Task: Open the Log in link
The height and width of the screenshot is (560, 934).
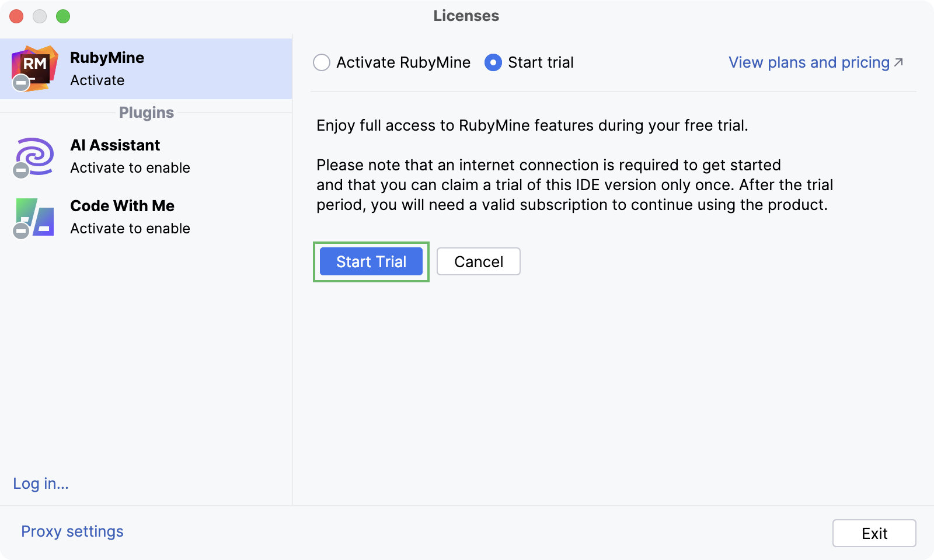Action: 41,484
